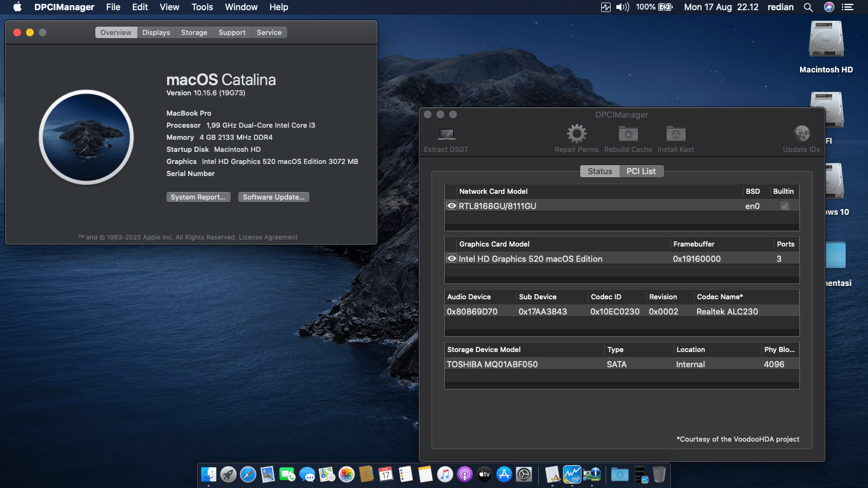
Task: Click the Install Kext icon
Action: tap(675, 134)
